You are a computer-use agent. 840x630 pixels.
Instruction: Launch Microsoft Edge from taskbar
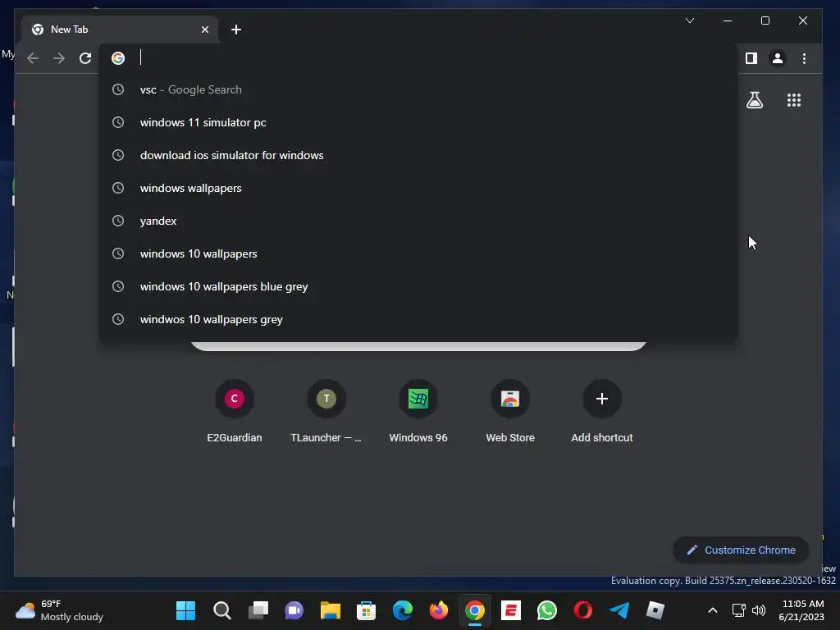[x=402, y=610]
